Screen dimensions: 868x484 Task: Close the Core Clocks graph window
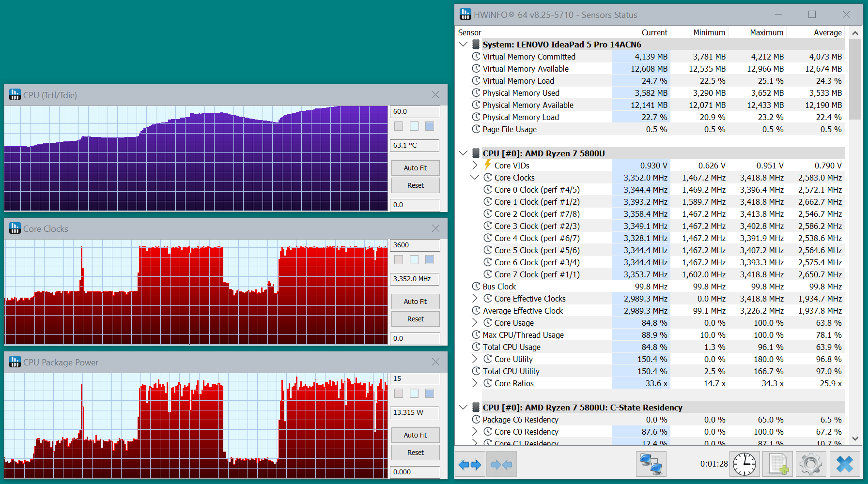click(436, 228)
